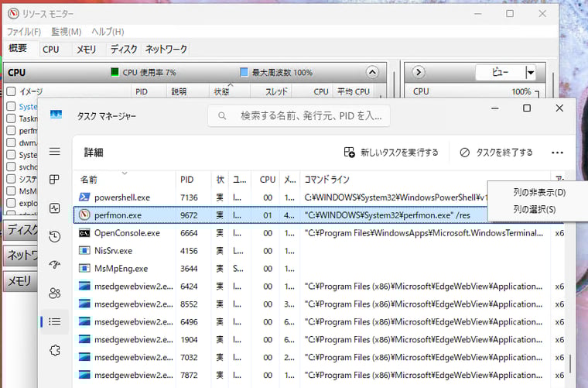Open Services page in Task Manager sidebar
Viewport: 588px width, 388px height.
click(x=55, y=351)
